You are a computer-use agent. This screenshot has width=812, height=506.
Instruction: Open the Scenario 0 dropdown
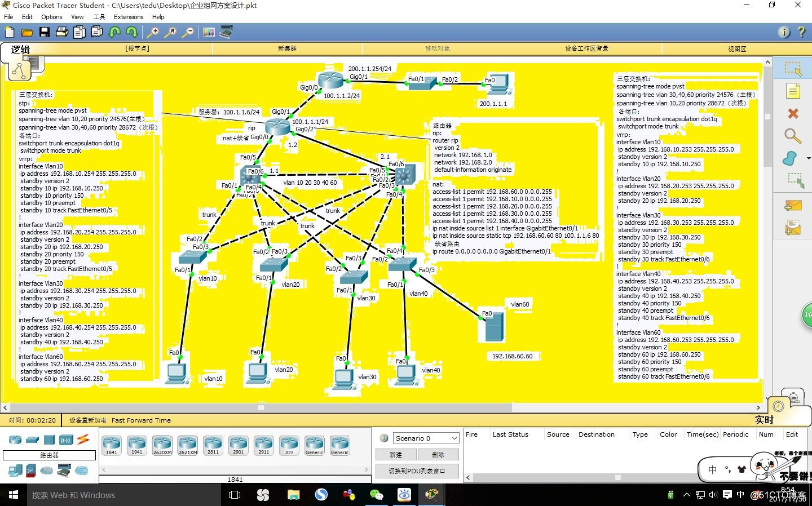click(x=426, y=438)
